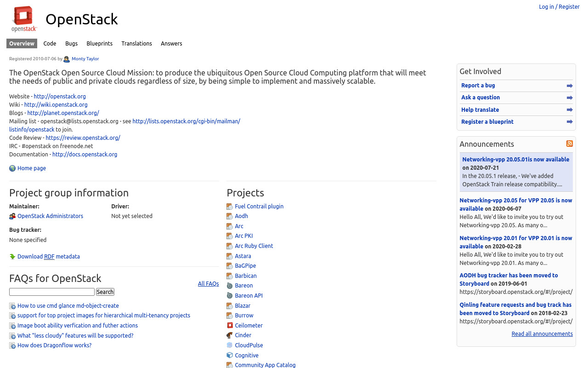This screenshot has height=368, width=588.
Task: Click the Log in / Register link
Action: 559,7
